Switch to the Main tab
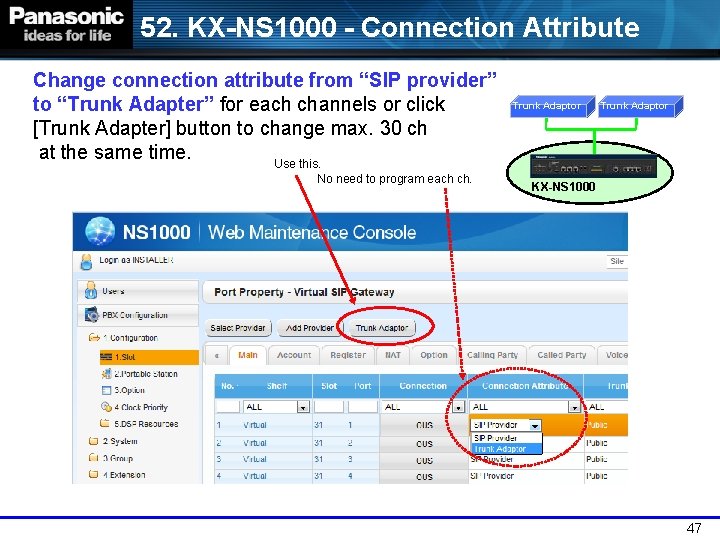Image resolution: width=720 pixels, height=540 pixels. click(248, 355)
